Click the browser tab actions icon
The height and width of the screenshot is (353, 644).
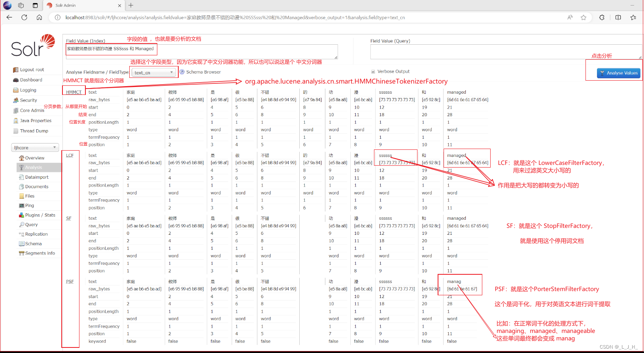click(x=35, y=6)
